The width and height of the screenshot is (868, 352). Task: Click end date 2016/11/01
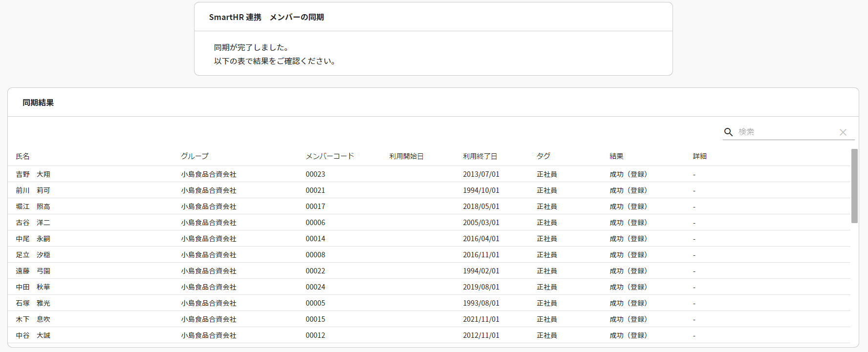[481, 255]
